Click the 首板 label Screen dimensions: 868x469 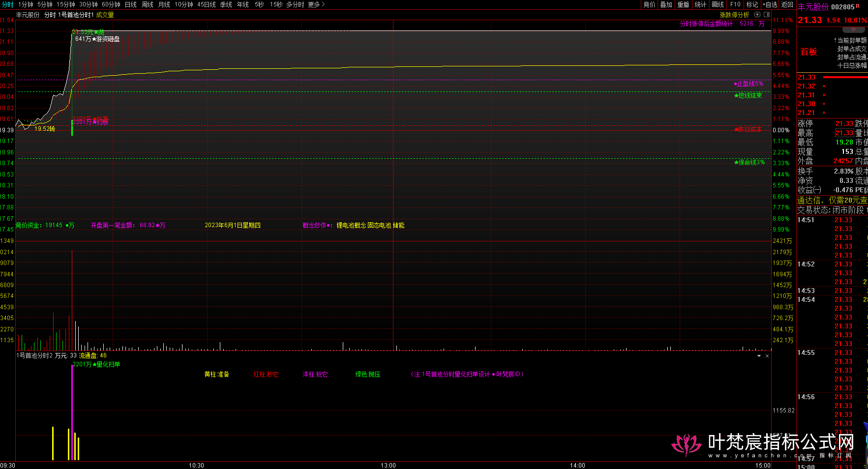(808, 52)
